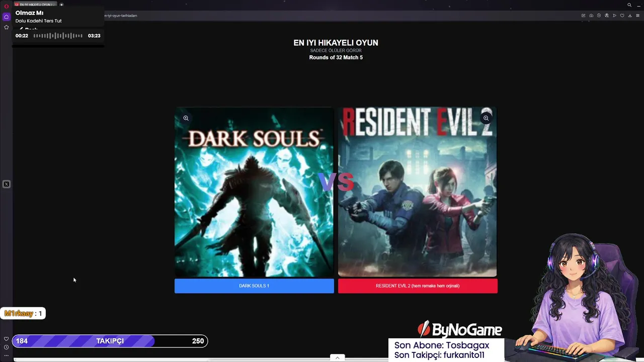Add page to favorites with heart icon

pos(622,16)
